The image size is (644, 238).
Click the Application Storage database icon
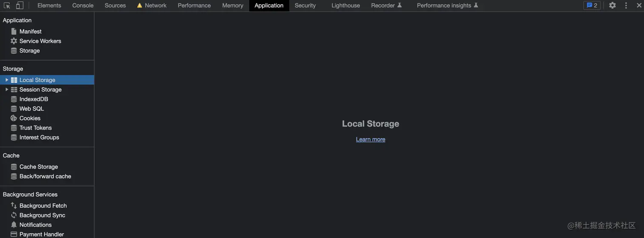pos(14,51)
